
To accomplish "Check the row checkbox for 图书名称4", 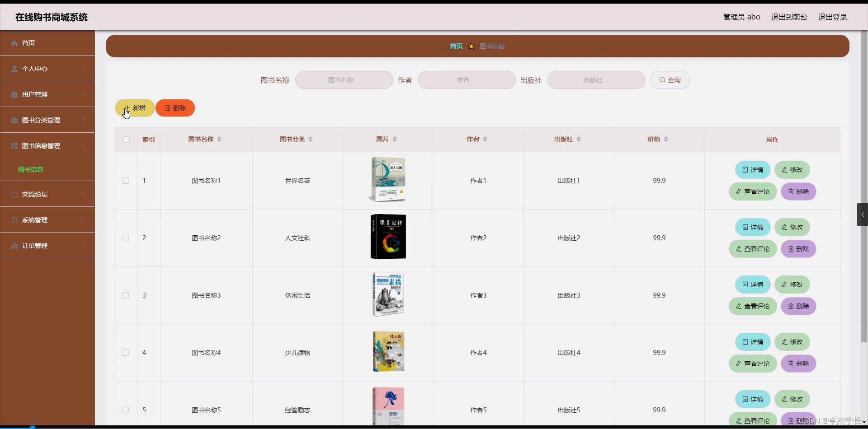I will tap(125, 352).
